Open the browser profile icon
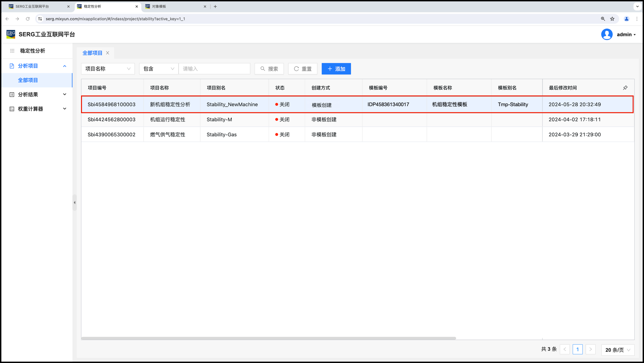Image resolution: width=644 pixels, height=363 pixels. pyautogui.click(x=626, y=19)
